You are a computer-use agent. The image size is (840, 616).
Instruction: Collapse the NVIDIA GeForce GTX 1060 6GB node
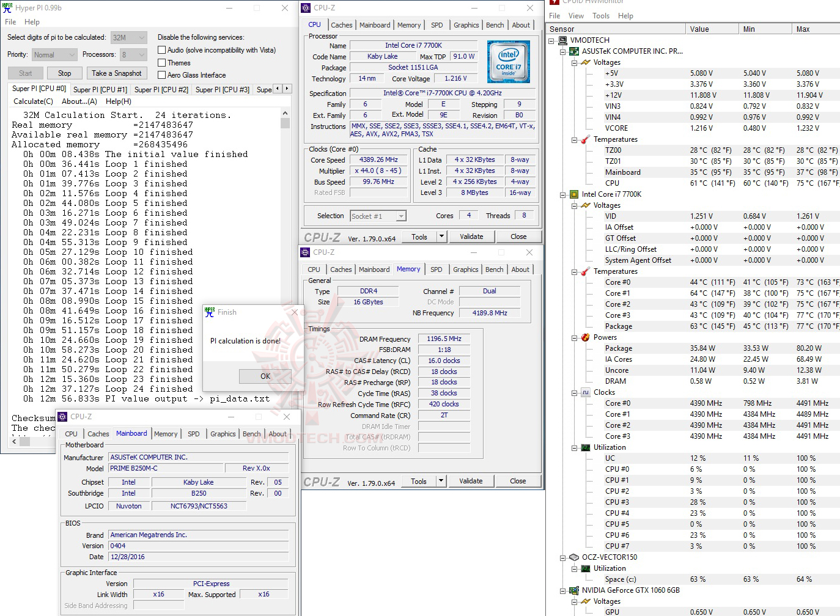(563, 590)
